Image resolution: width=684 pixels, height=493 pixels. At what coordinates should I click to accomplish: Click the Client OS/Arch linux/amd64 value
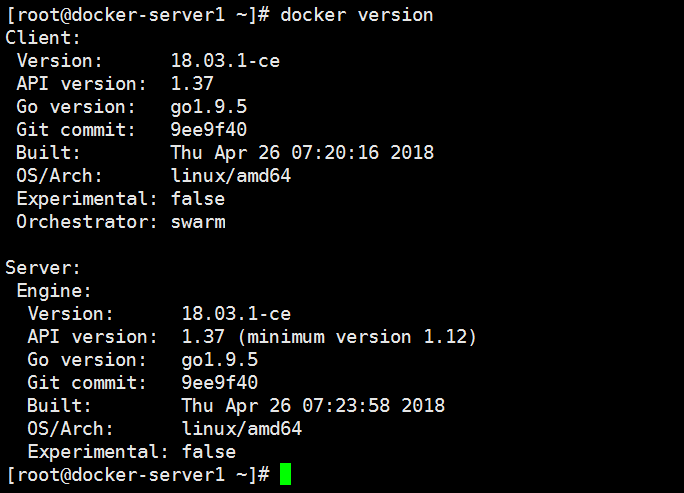(230, 176)
